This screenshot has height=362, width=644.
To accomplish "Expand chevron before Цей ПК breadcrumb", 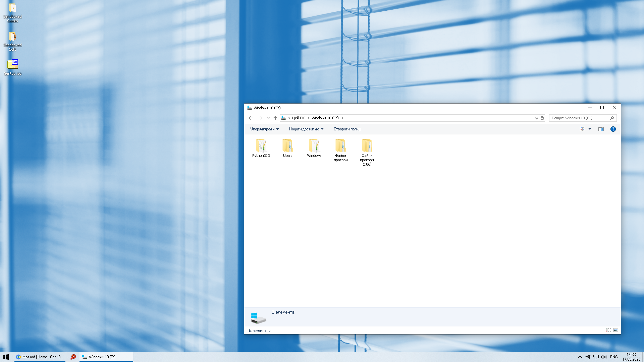I will pos(289,118).
